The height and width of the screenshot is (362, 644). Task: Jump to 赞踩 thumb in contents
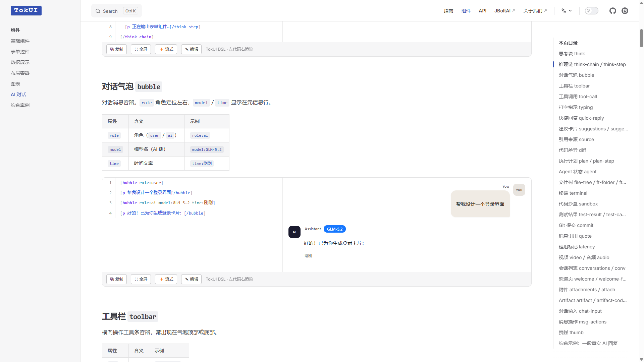pyautogui.click(x=571, y=333)
